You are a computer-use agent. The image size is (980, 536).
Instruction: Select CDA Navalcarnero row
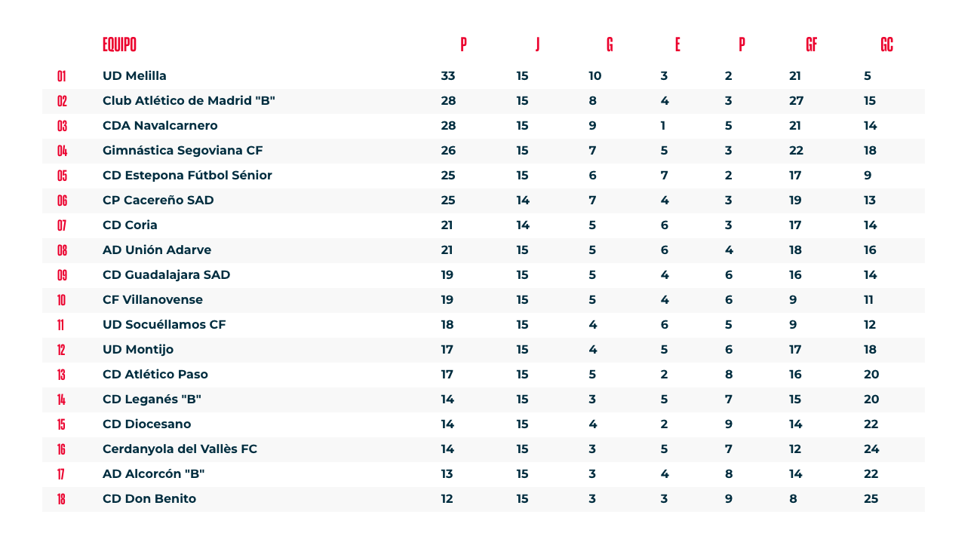point(484,126)
